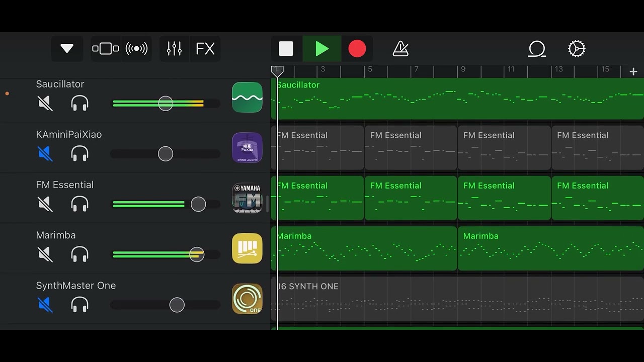The width and height of the screenshot is (644, 362).
Task: Select the Saucillator track name
Action: tap(60, 84)
